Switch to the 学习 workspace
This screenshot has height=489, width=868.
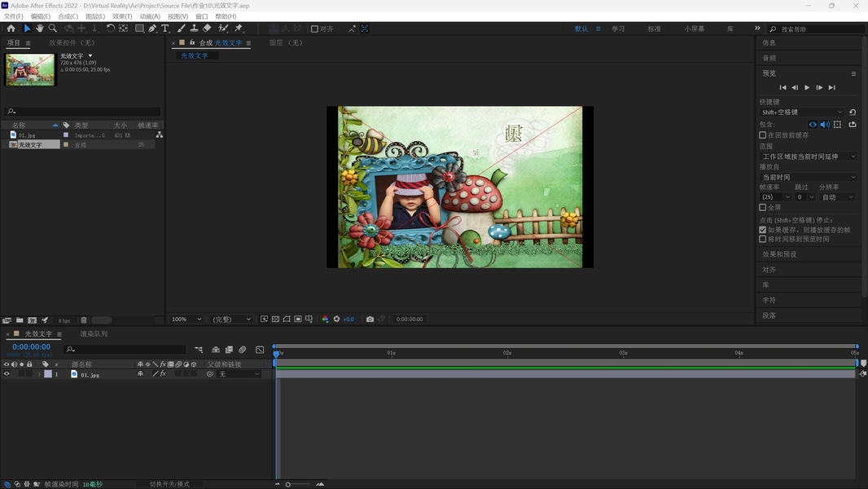pyautogui.click(x=618, y=29)
